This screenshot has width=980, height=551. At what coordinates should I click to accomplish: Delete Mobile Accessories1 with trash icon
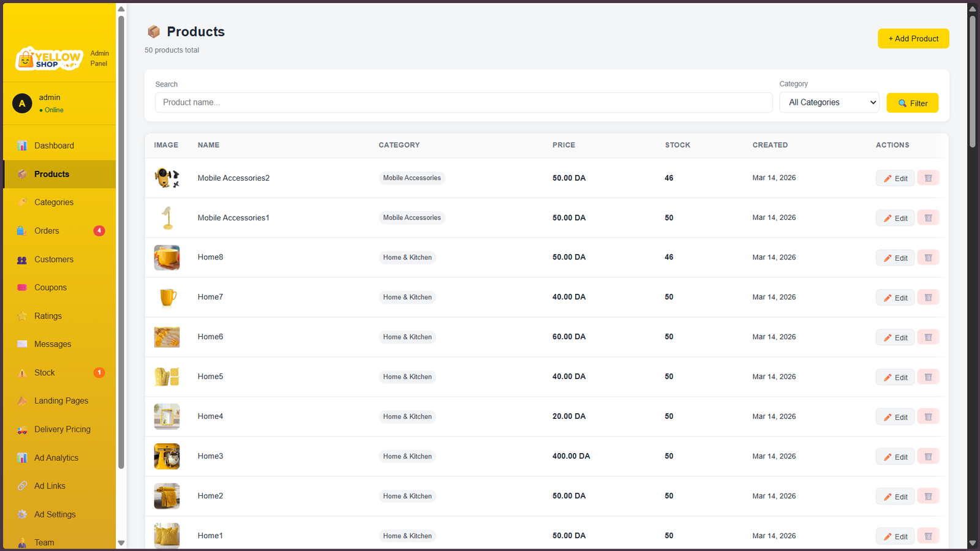click(928, 218)
